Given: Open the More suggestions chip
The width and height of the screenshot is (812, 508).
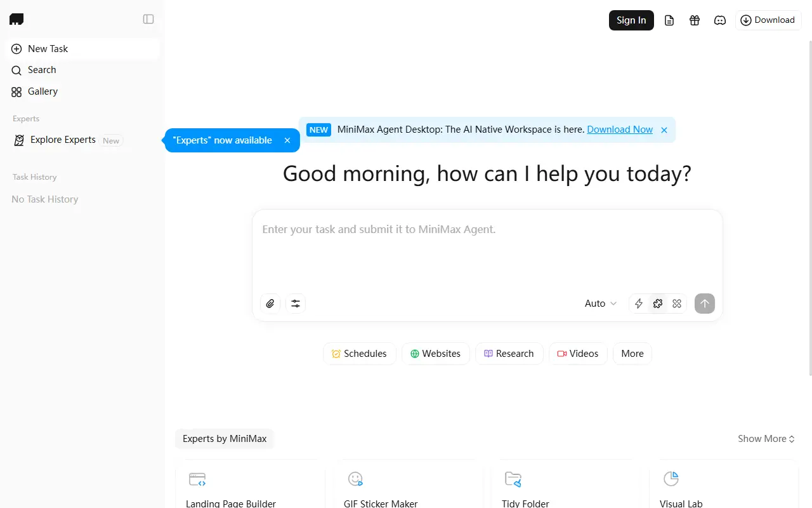Looking at the screenshot, I should pyautogui.click(x=632, y=354).
